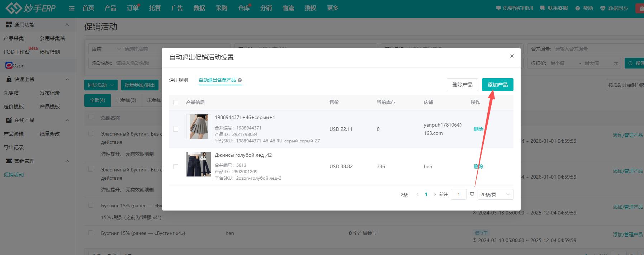Close the 自动退出促销活动设置 dialog
The image size is (644, 255).
pyautogui.click(x=512, y=56)
